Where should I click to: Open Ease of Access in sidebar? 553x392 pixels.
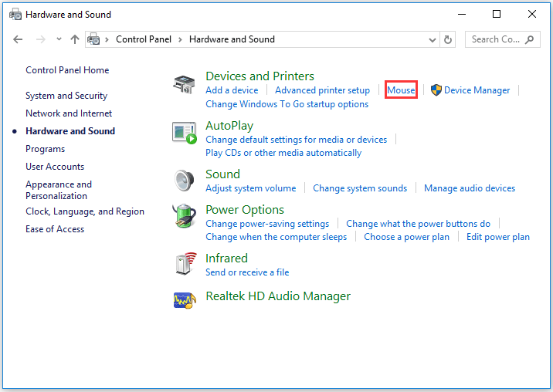(x=55, y=229)
